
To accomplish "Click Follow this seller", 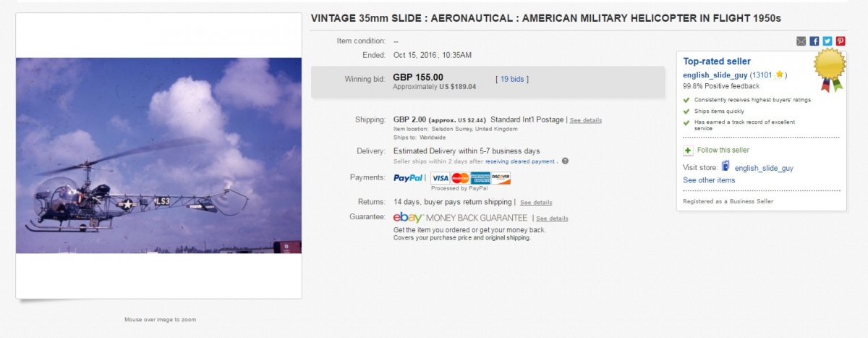I will coord(723,151).
